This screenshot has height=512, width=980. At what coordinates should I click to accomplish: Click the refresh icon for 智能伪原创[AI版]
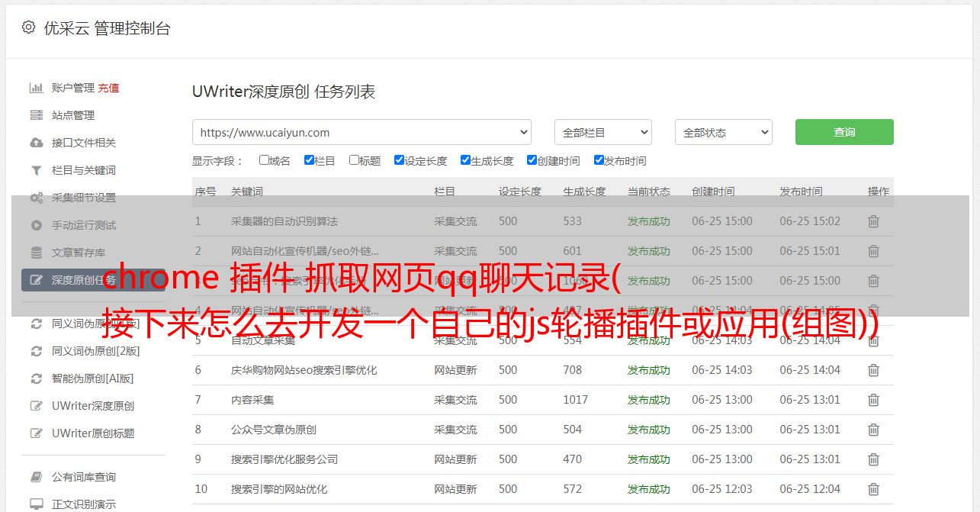(x=36, y=378)
